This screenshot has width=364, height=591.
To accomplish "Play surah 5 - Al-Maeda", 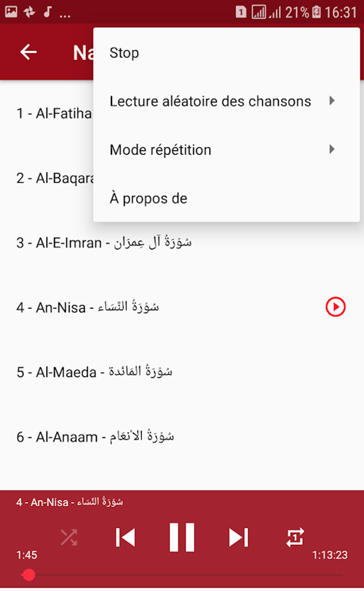I will pos(94,372).
